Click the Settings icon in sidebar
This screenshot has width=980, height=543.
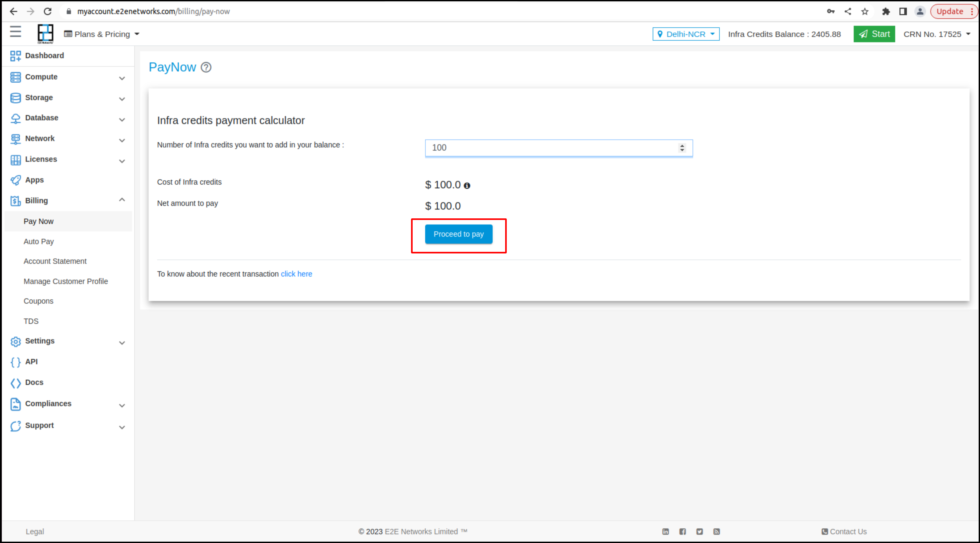click(x=15, y=341)
